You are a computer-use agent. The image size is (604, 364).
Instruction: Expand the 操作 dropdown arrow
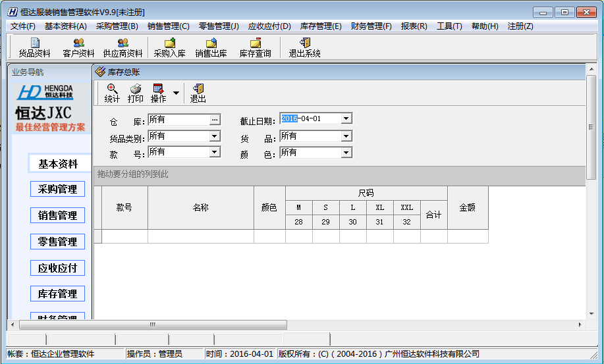[x=176, y=93]
